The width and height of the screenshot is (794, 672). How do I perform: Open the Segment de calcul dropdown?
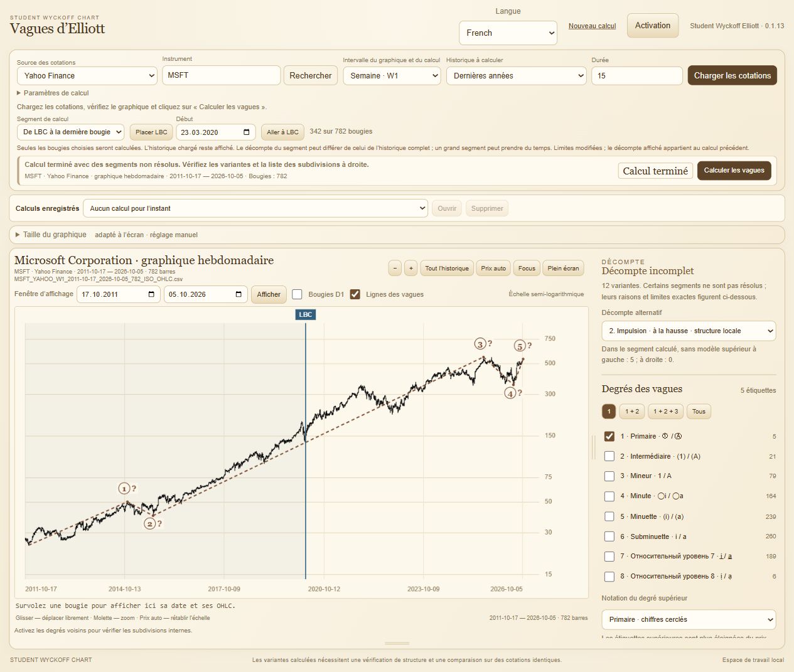70,132
